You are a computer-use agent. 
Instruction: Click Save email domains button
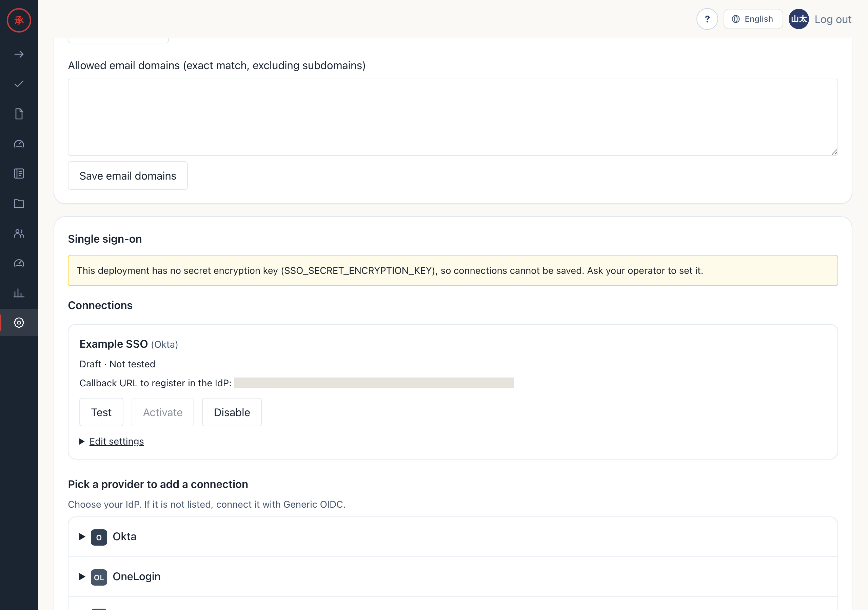click(128, 176)
